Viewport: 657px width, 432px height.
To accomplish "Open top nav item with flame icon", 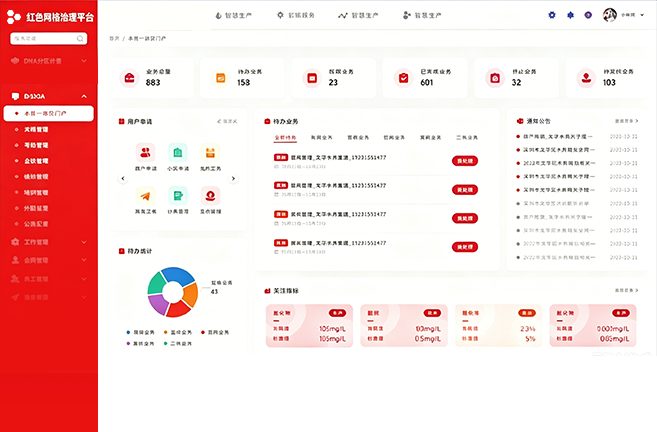I will [233, 16].
